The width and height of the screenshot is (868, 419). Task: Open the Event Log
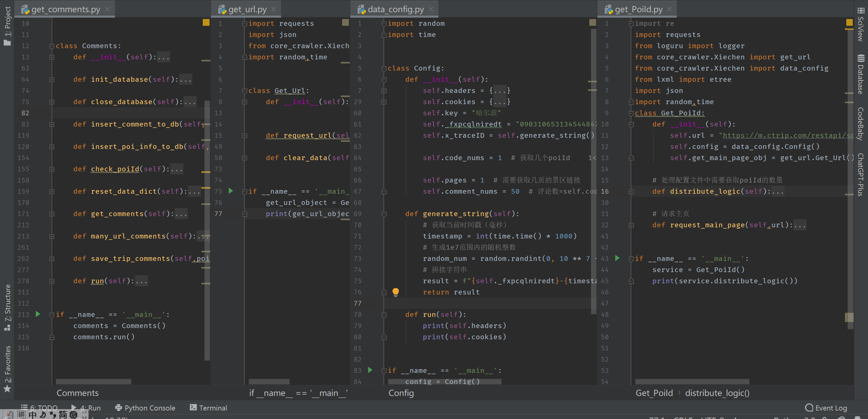point(826,408)
